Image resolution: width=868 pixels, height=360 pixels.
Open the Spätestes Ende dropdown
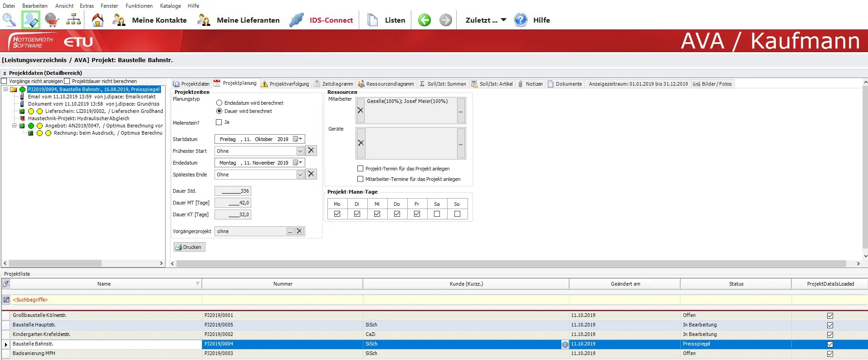click(300, 175)
